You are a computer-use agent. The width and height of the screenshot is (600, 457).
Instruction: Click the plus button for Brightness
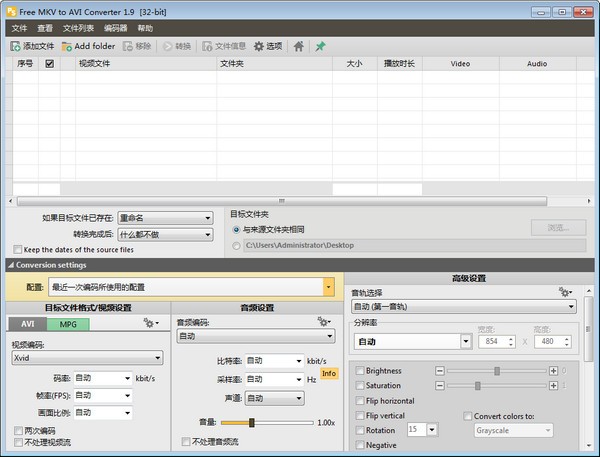click(553, 371)
